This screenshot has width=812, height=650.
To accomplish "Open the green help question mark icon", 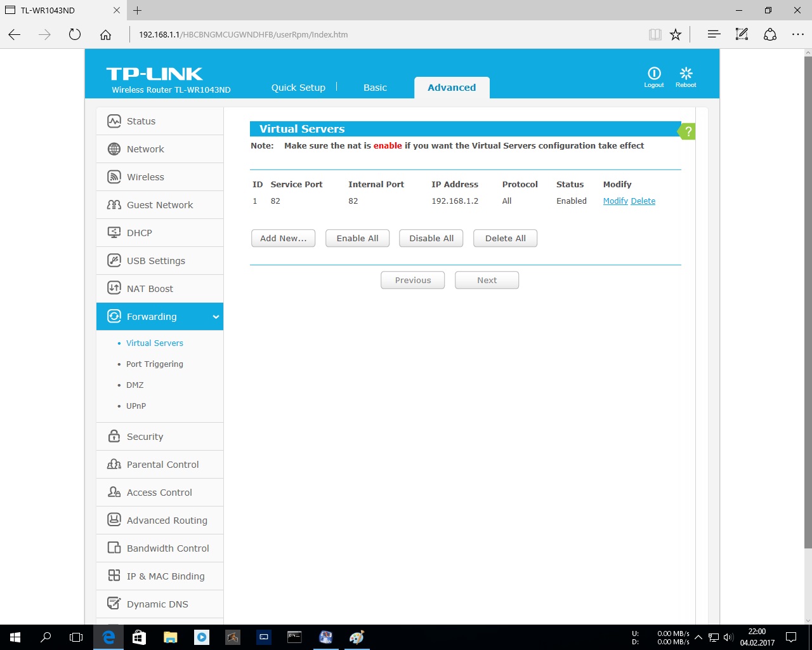I will (687, 131).
